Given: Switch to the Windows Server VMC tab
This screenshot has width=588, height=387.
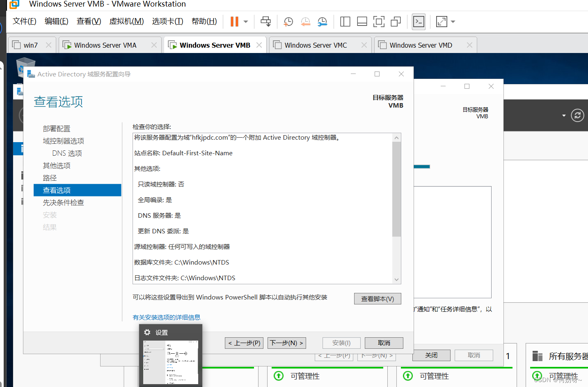Looking at the screenshot, I should point(316,45).
